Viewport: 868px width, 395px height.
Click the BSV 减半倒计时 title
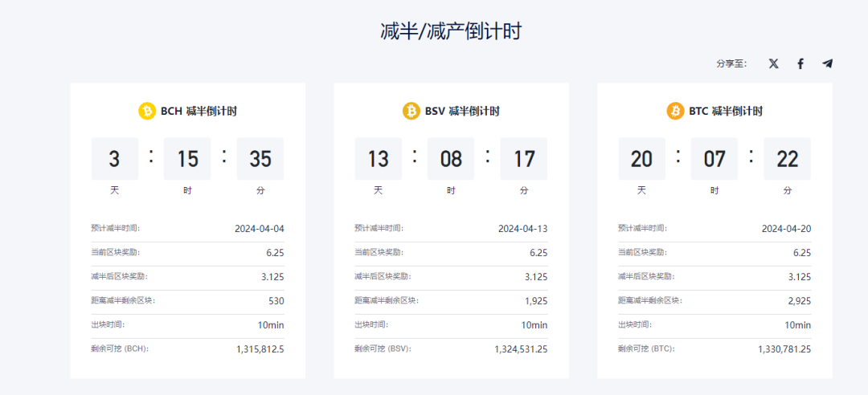tap(462, 112)
